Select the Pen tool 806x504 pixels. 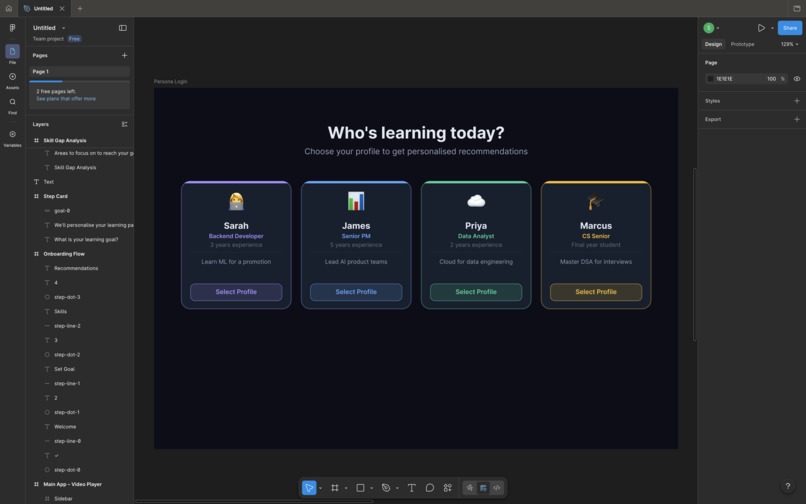coord(386,488)
